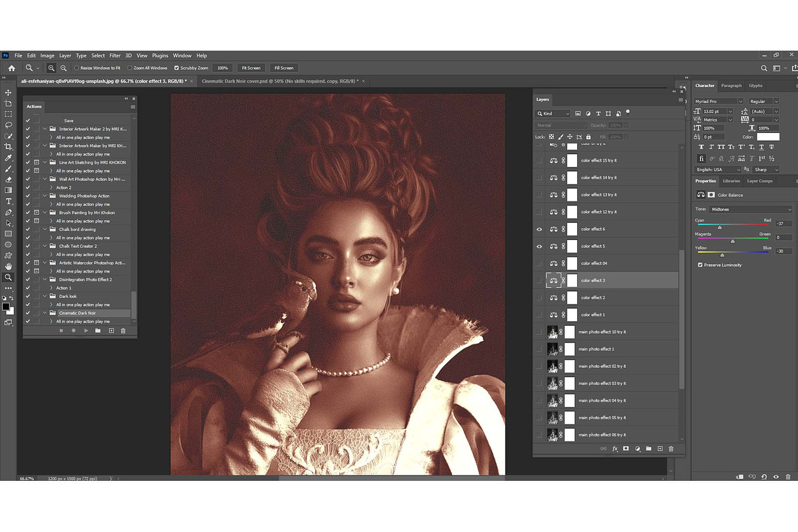Collapse the Cinematic Dark Noir action set
This screenshot has height=532, width=798.
(45, 313)
